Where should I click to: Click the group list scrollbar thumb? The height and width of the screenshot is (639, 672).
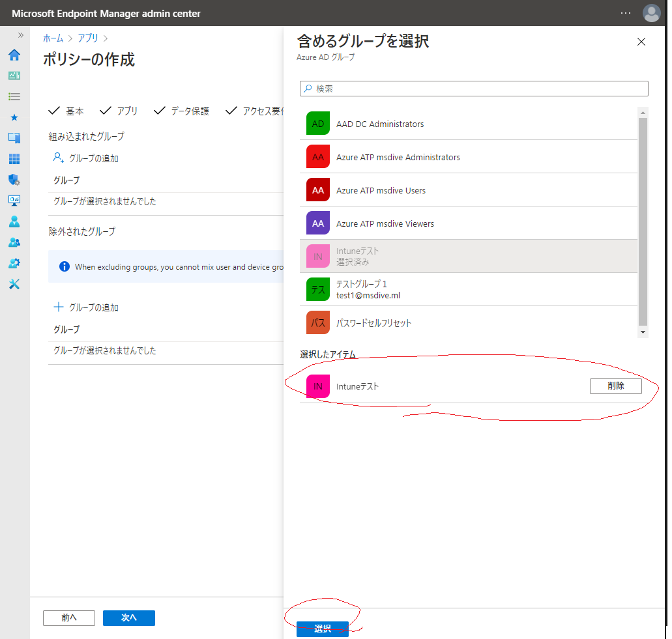click(643, 221)
